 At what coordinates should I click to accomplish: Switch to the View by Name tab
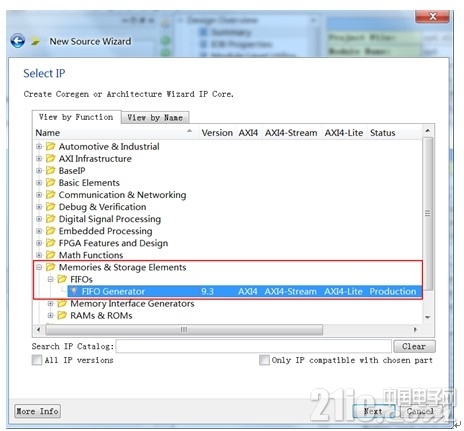coord(155,118)
